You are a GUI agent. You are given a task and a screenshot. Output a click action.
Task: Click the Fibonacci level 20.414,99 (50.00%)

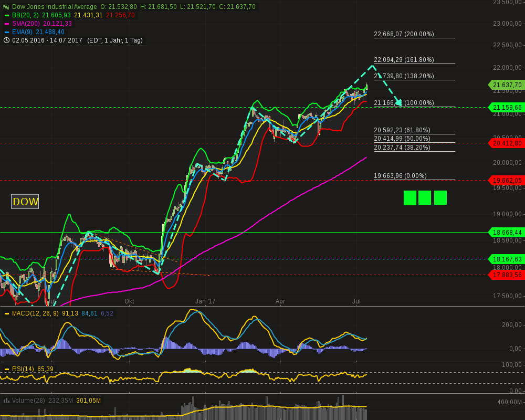tap(402, 139)
